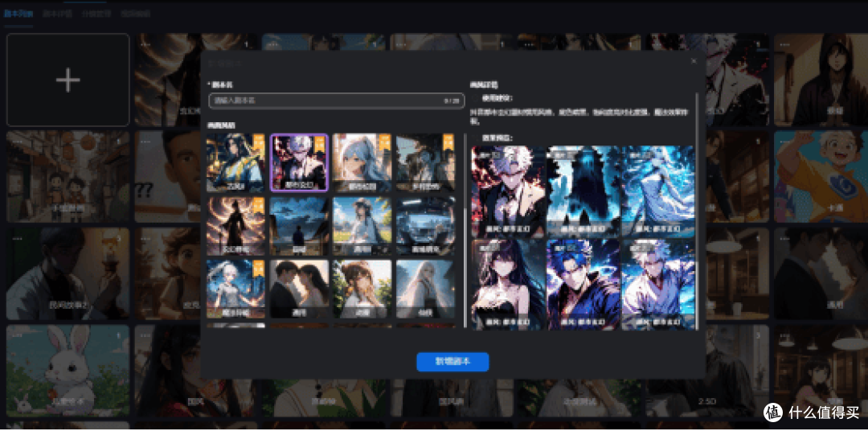This screenshot has height=431, width=868.
Task: Select the blue car style thumbnail
Action: (x=426, y=226)
